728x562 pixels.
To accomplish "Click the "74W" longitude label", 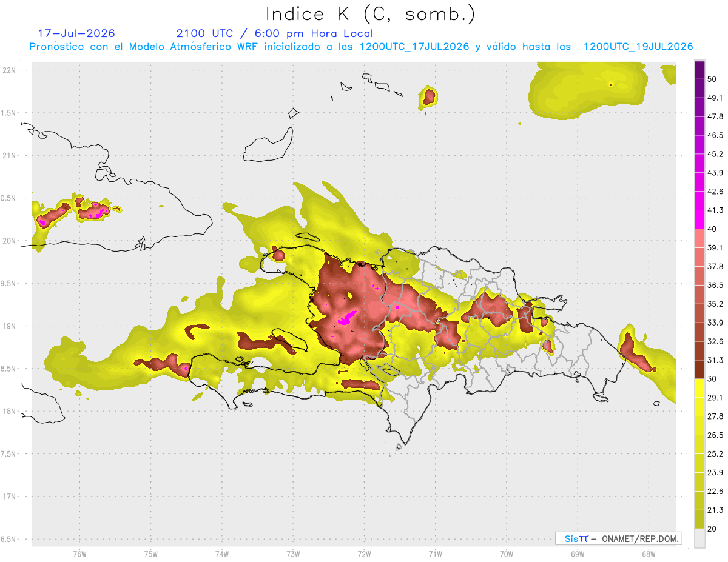I will 221,554.
